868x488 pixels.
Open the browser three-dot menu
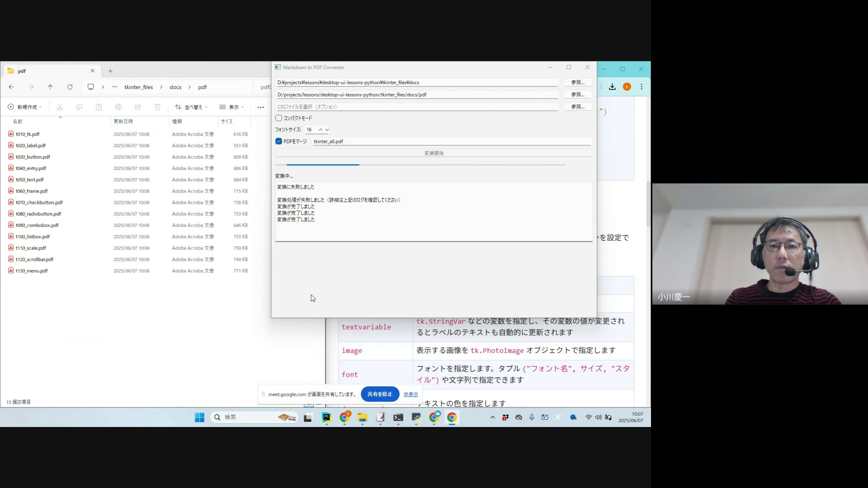(642, 87)
